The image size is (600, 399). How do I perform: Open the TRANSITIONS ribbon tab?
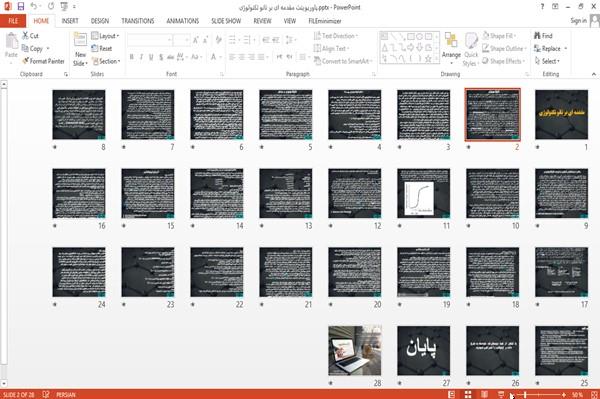coord(138,21)
